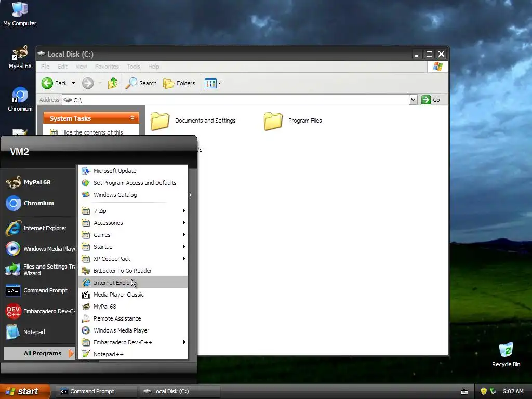Click the network tray icon
532x399 pixels.
493,391
